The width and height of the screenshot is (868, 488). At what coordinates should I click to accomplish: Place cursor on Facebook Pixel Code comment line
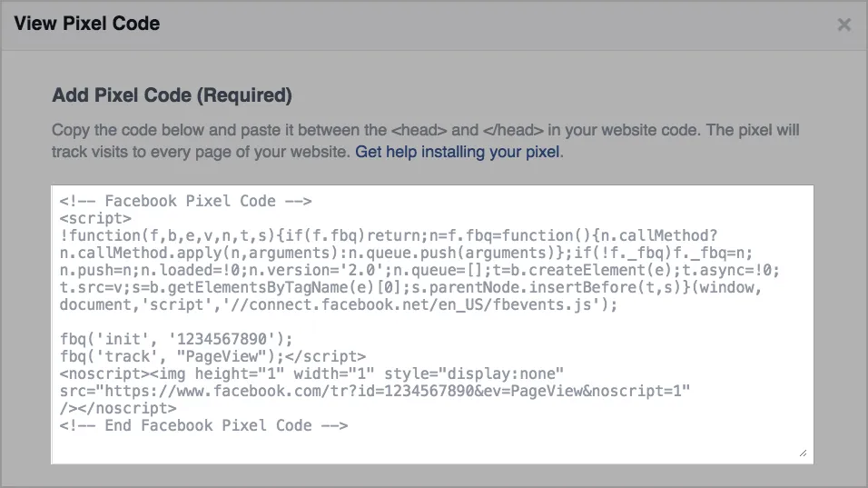point(186,201)
